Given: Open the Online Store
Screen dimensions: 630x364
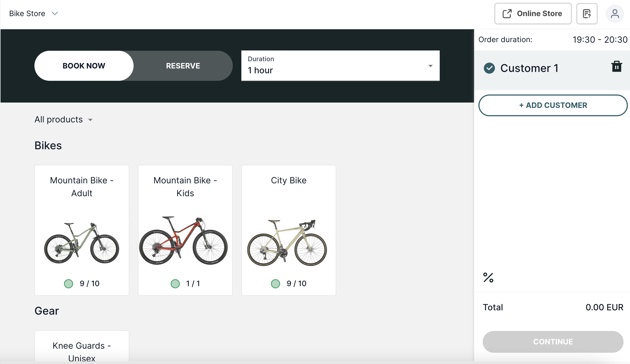Looking at the screenshot, I should coord(533,13).
